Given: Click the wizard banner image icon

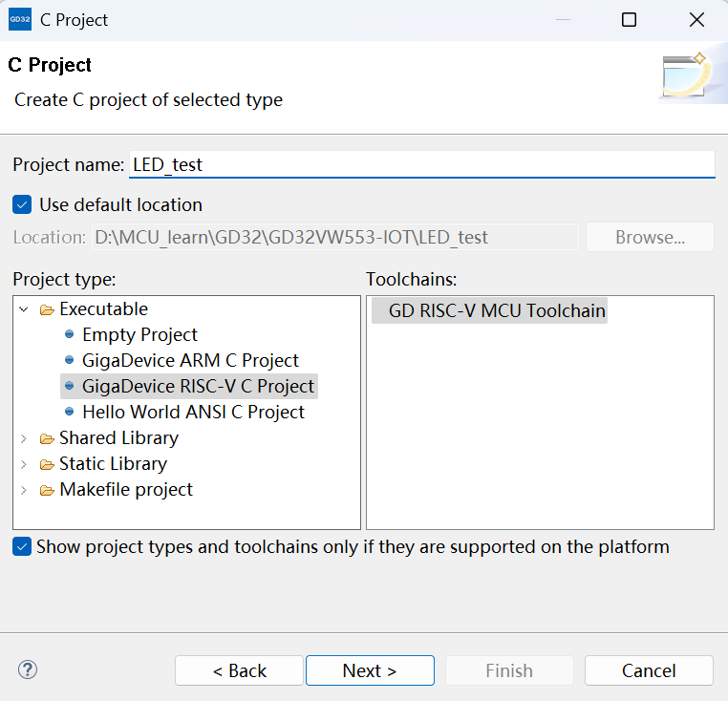Looking at the screenshot, I should click(x=686, y=76).
